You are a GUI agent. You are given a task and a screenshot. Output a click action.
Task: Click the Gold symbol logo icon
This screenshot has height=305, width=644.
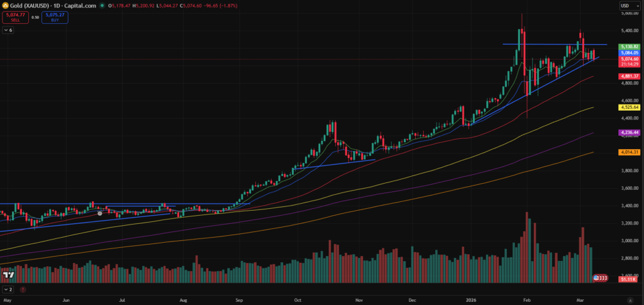(x=6, y=6)
